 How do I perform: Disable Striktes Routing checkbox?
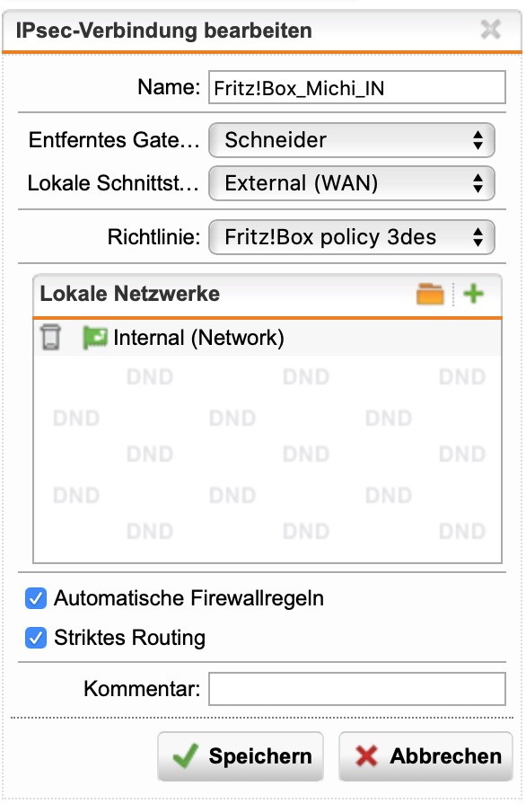[36, 638]
